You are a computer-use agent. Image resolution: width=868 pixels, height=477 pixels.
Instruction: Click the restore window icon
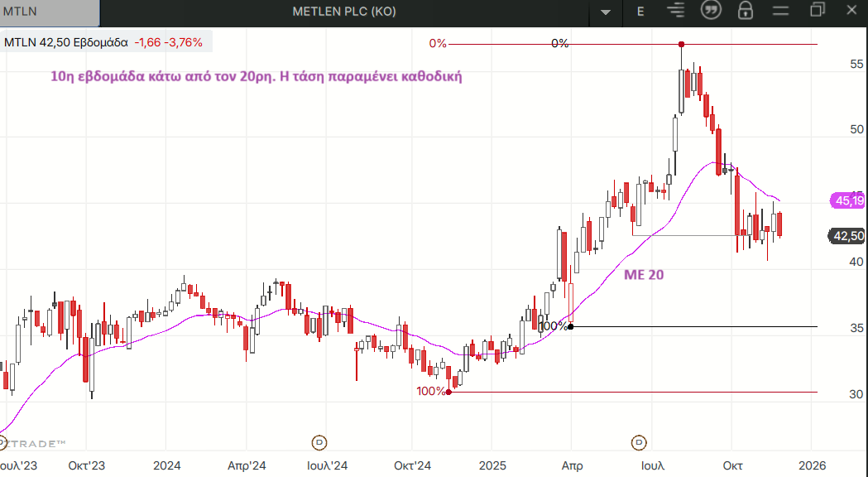coord(818,11)
